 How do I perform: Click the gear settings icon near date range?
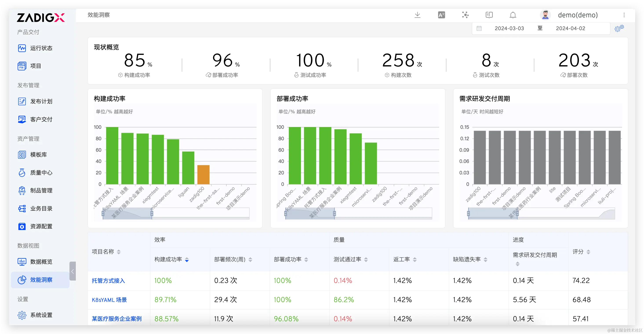619,28
